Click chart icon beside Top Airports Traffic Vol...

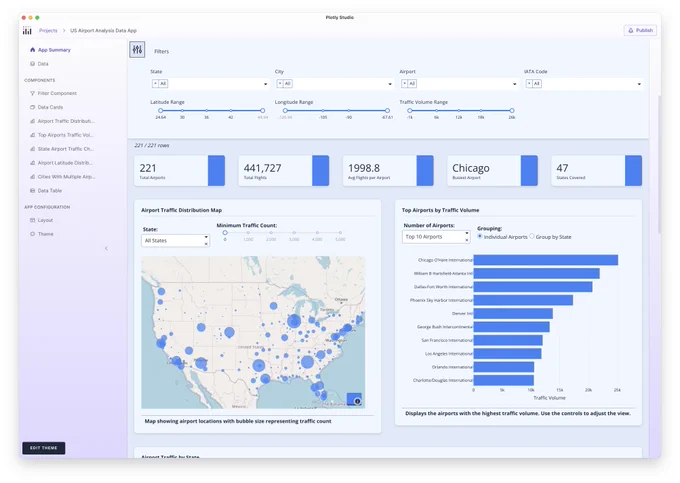click(x=33, y=135)
